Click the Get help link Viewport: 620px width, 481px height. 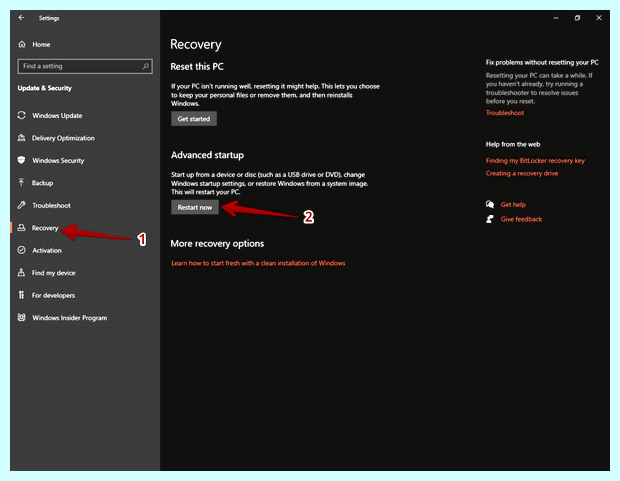[x=513, y=205]
